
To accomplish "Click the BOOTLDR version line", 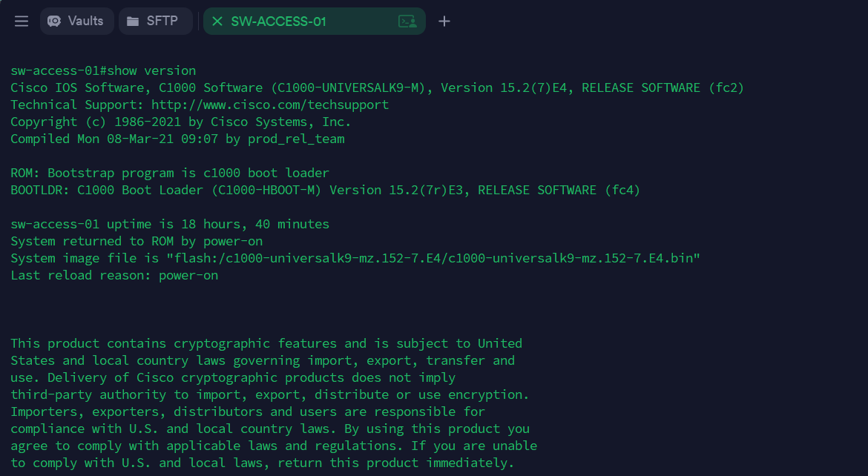I will coord(325,190).
